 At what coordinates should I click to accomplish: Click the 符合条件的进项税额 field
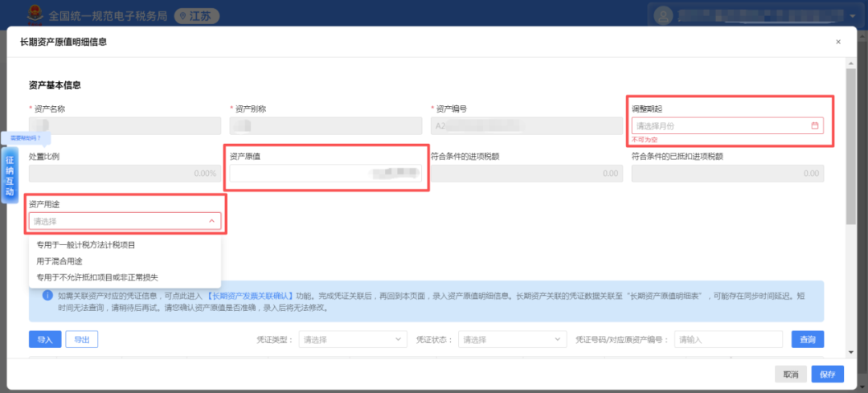point(526,174)
